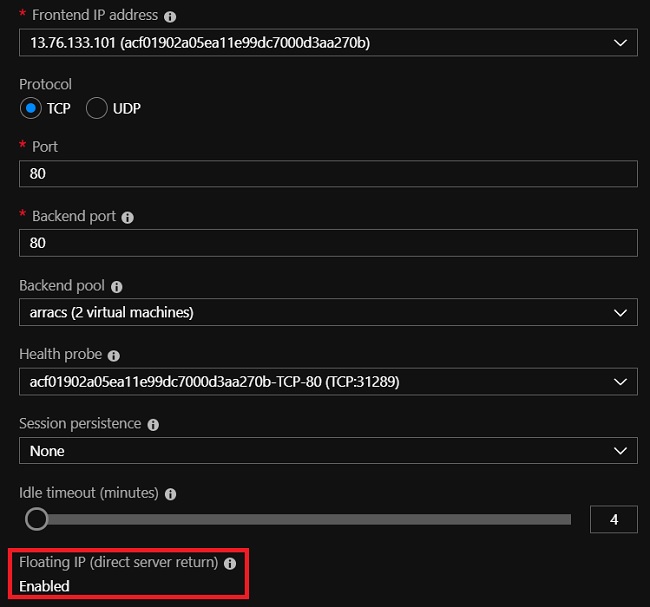Open the Health probe info icon
650x607 pixels.
(114, 356)
